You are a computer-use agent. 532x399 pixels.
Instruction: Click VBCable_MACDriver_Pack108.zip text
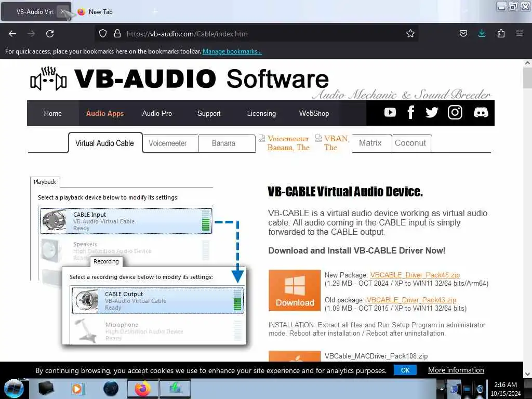click(376, 356)
